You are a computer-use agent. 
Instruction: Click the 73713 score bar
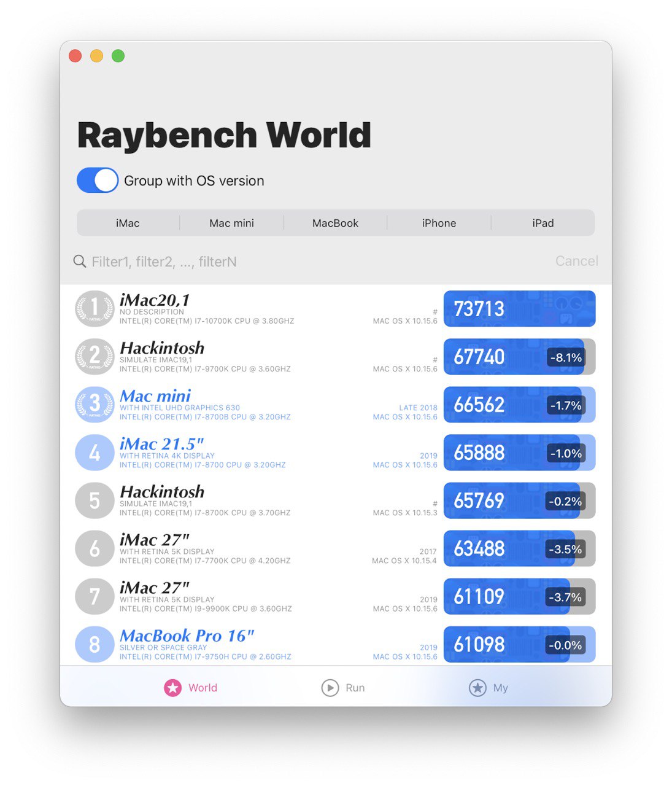[x=519, y=308]
